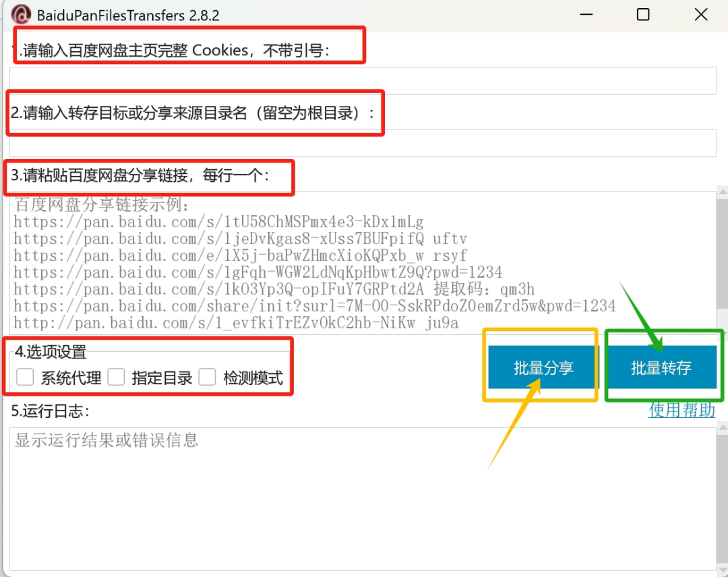The width and height of the screenshot is (728, 577).
Task: Close the BaiduPanFilesTransfers window
Action: tap(701, 14)
